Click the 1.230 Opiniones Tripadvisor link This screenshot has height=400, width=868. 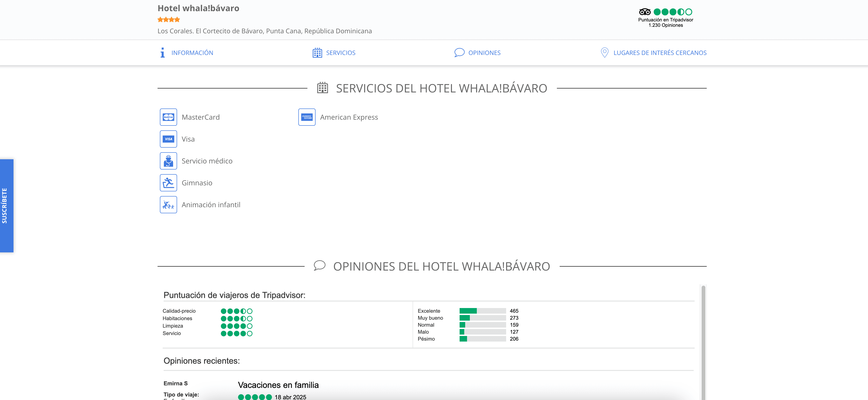[x=666, y=25]
